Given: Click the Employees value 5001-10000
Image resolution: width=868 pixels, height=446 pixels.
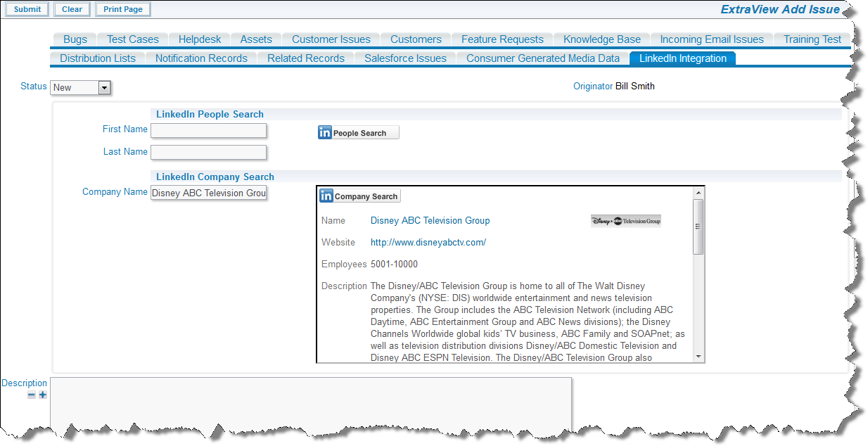Looking at the screenshot, I should click(x=394, y=265).
